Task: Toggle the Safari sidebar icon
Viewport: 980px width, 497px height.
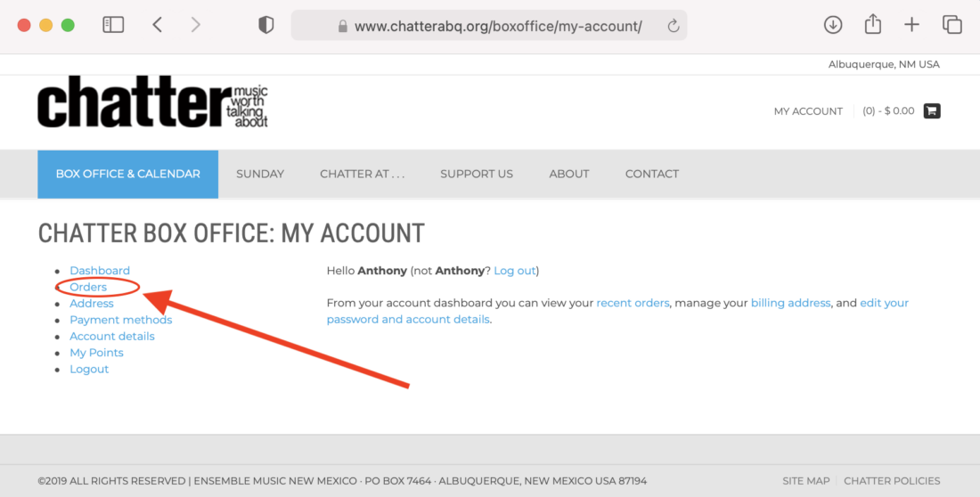Action: tap(113, 25)
